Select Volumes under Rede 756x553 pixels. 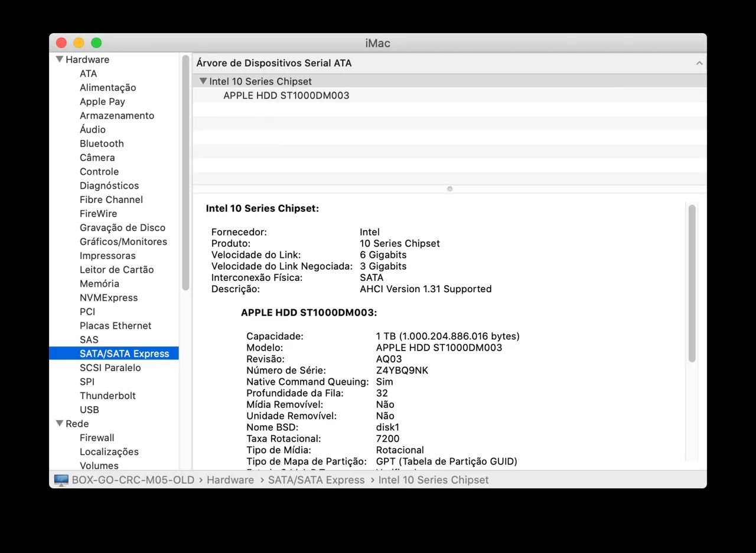99,466
